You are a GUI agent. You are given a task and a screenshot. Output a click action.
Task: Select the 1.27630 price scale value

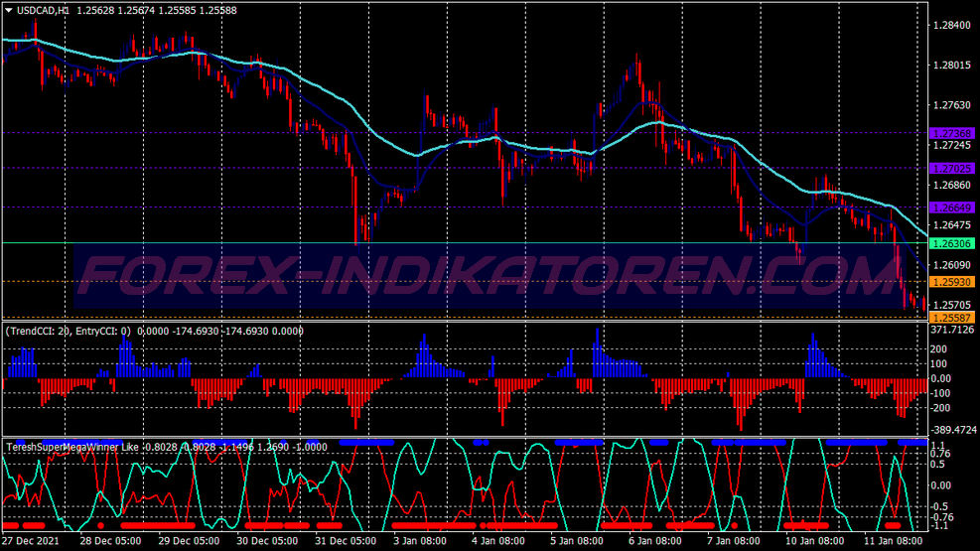[952, 105]
